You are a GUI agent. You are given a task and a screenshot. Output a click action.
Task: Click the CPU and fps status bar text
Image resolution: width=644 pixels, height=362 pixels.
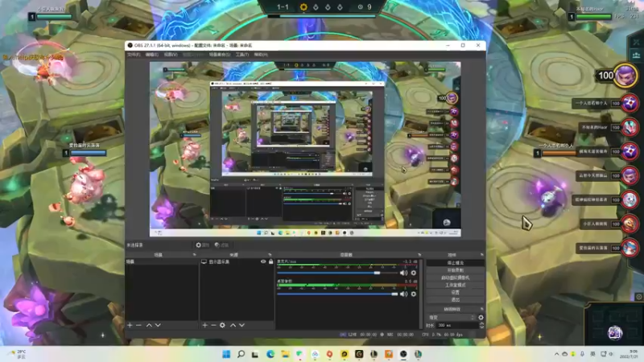pyautogui.click(x=442, y=335)
